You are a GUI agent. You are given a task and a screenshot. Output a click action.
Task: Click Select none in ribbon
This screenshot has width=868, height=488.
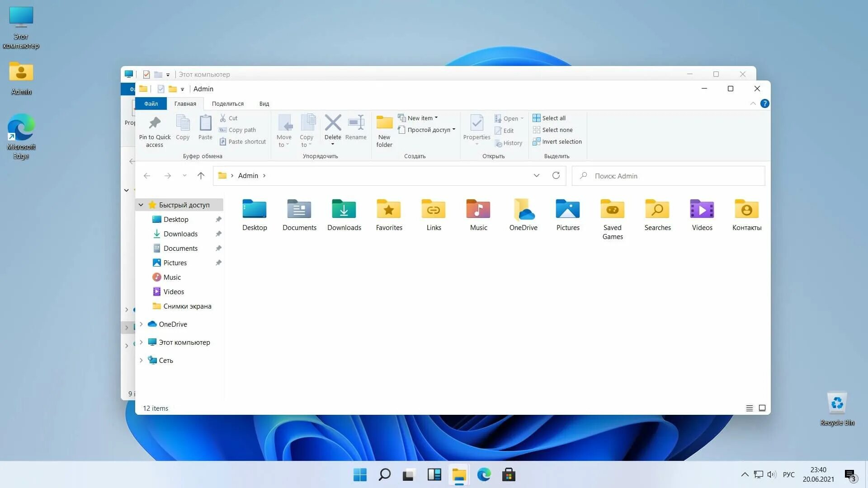point(552,130)
